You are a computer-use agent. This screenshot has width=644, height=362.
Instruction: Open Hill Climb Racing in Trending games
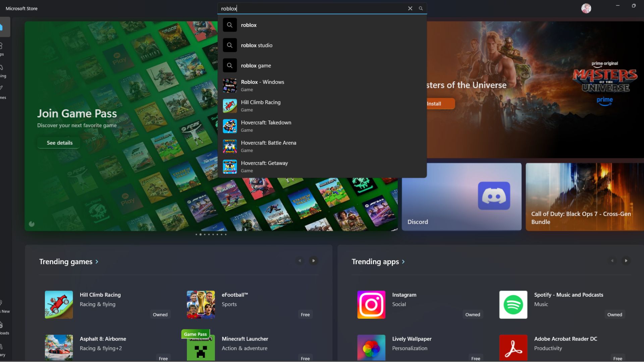pyautogui.click(x=107, y=305)
